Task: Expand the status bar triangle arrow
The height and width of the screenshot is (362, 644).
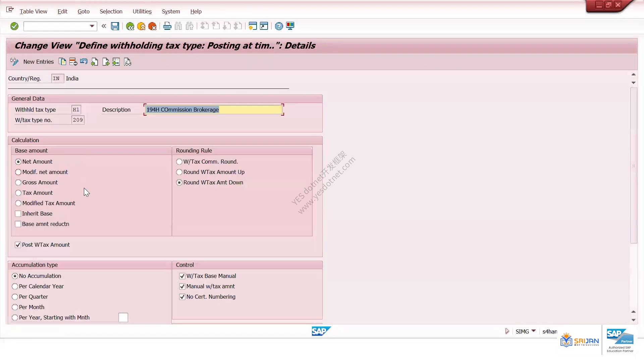Action: coord(507,331)
